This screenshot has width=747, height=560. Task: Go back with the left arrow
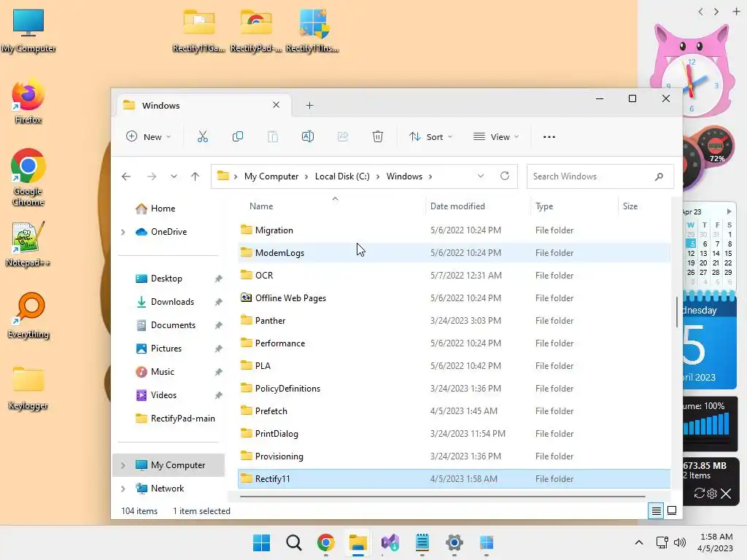[126, 176]
